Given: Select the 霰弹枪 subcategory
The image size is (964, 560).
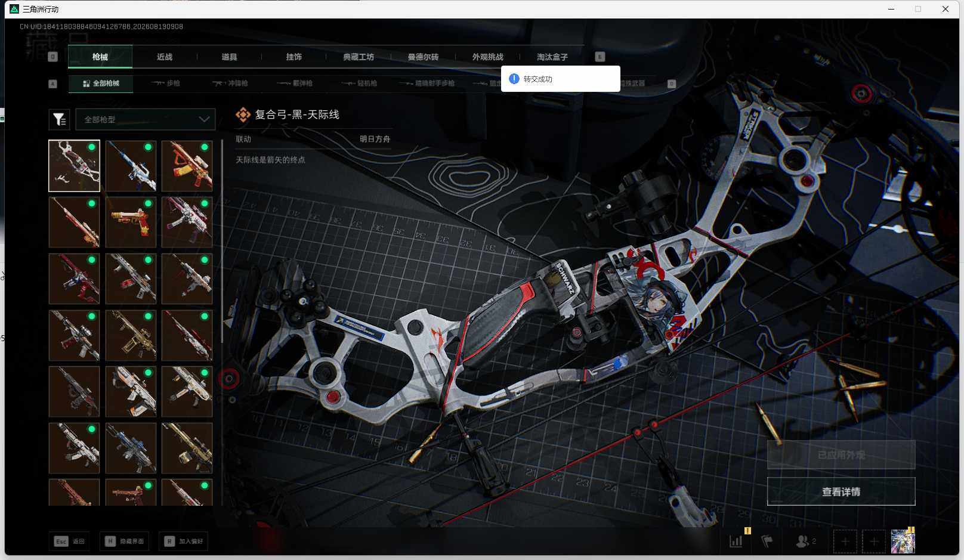Looking at the screenshot, I should click(x=295, y=83).
